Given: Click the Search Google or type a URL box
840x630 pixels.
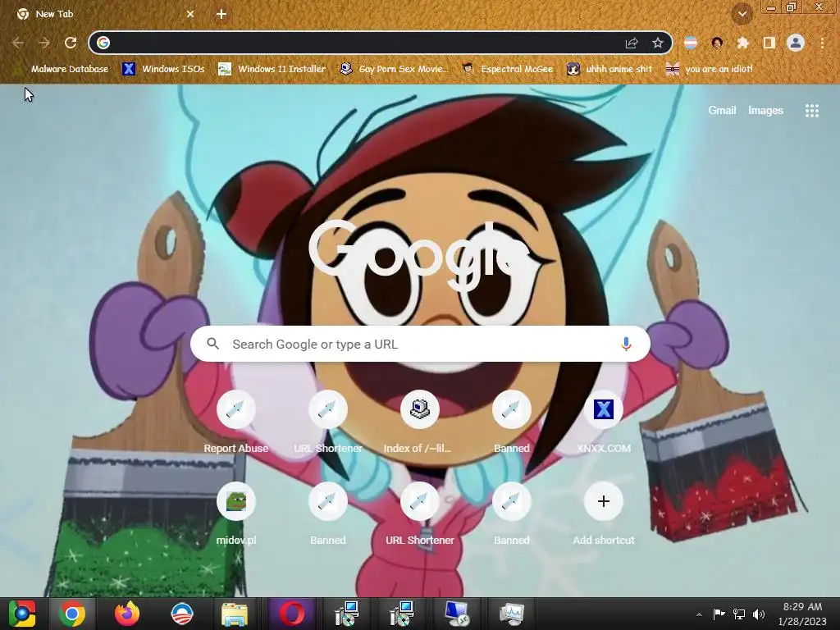Looking at the screenshot, I should pos(421,344).
